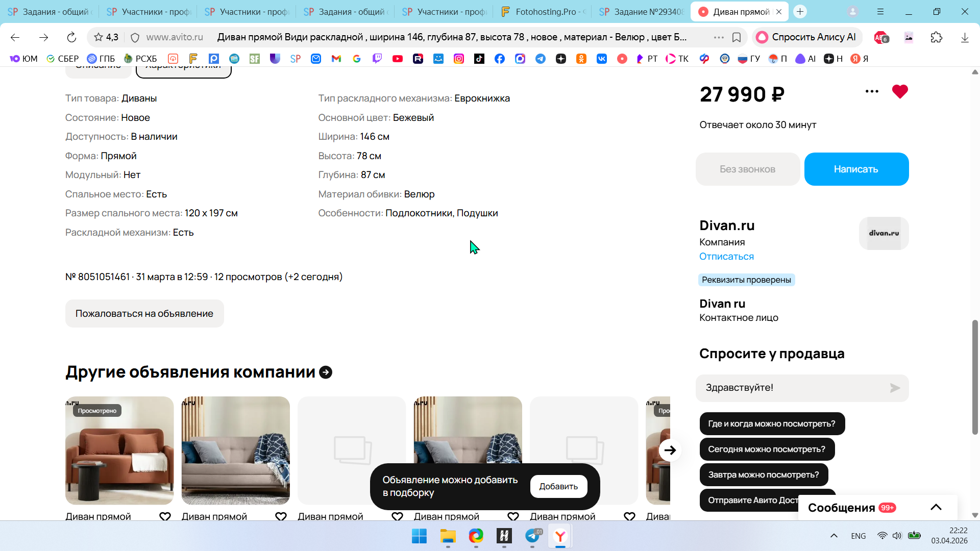
Task: Click the send arrow in the message field
Action: pyautogui.click(x=895, y=388)
